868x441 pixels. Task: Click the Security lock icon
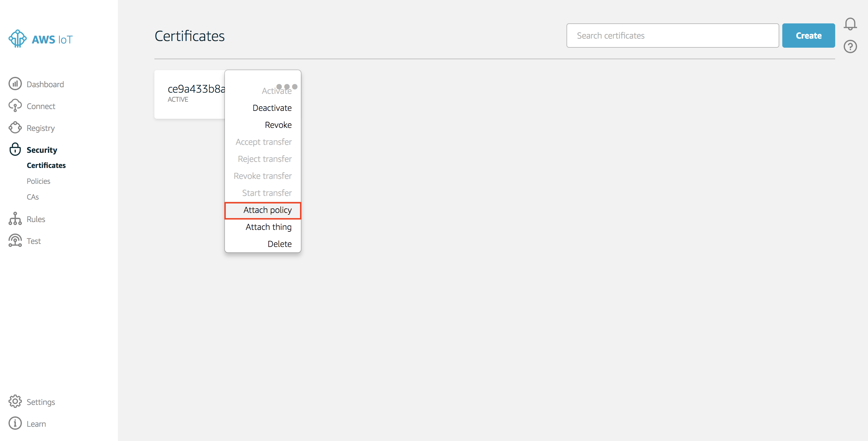click(x=16, y=149)
